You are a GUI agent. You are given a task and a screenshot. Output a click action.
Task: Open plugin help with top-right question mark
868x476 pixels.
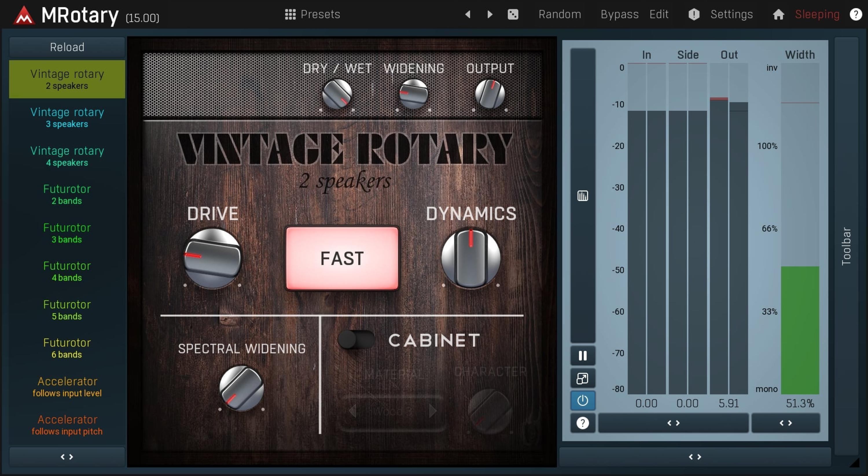point(856,14)
